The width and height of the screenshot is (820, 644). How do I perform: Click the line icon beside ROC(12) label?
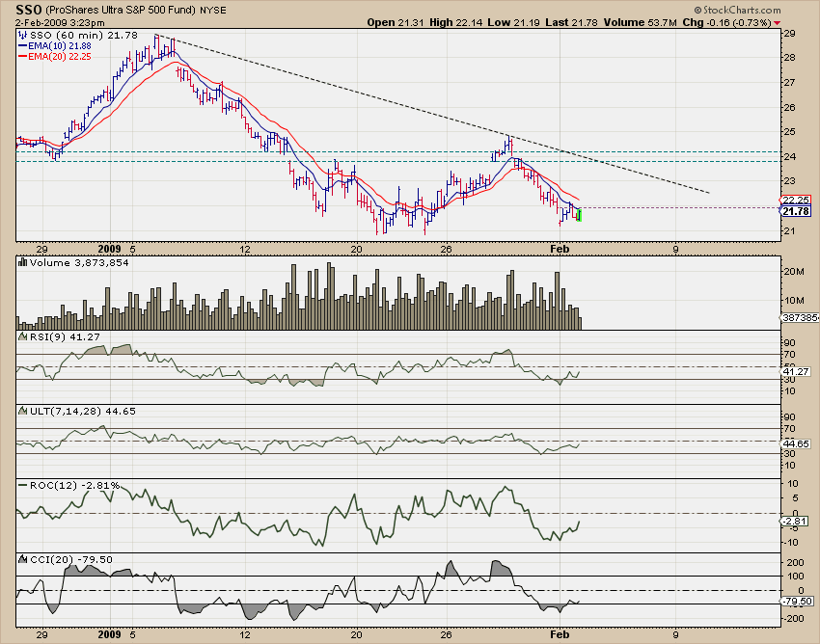22,486
